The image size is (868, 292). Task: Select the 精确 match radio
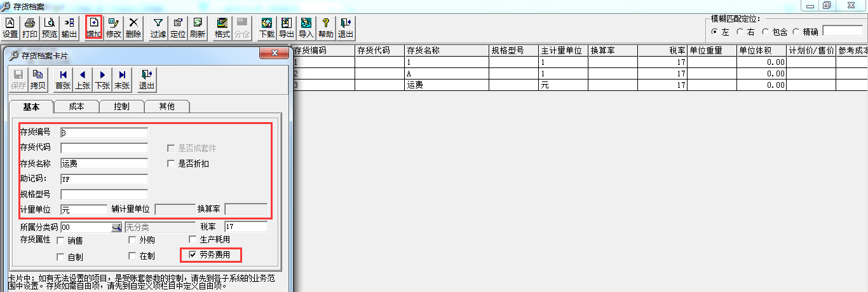point(796,31)
